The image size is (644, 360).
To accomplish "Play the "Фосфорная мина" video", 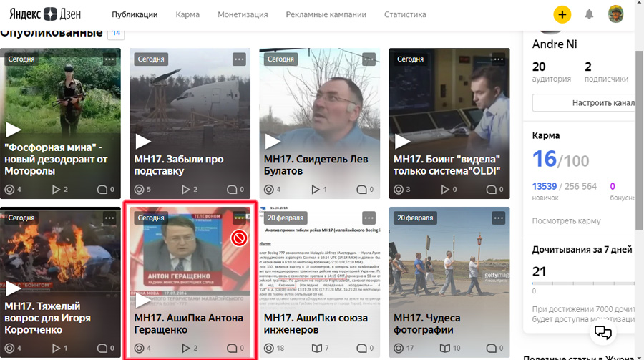I will click(x=13, y=130).
